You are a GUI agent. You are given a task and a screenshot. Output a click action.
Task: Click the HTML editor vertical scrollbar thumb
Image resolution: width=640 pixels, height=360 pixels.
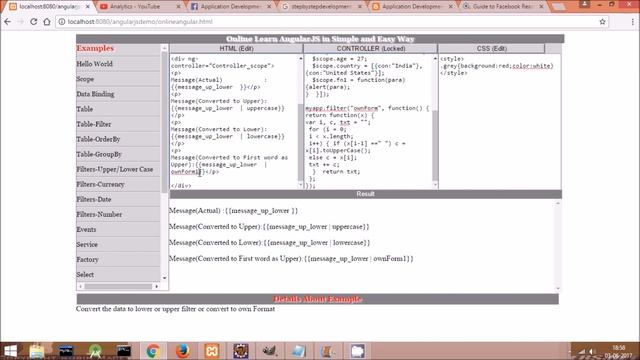point(301,142)
